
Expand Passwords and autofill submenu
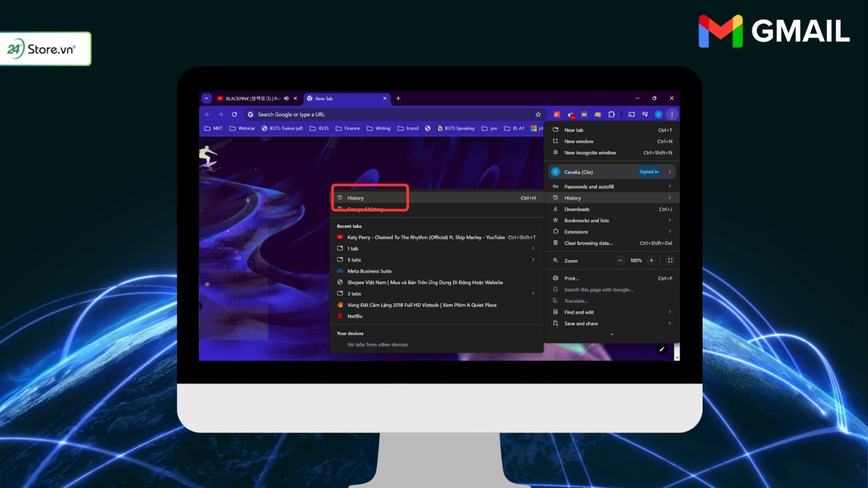coord(612,187)
